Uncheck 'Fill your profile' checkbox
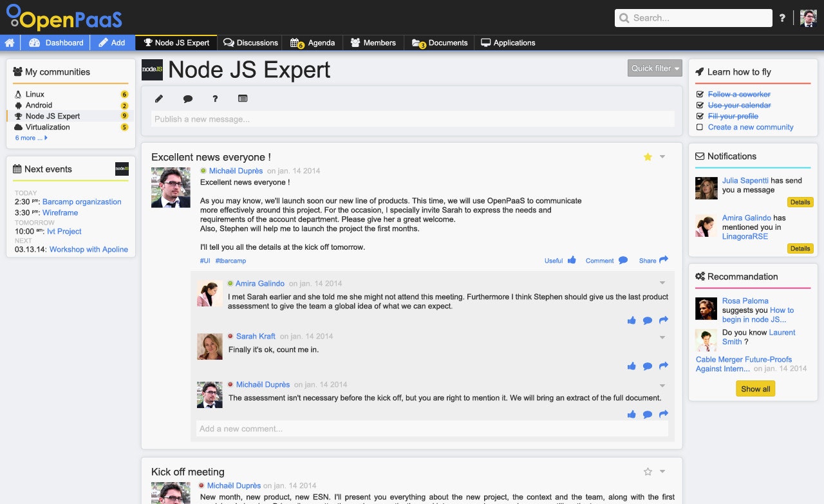The image size is (824, 504). [x=700, y=116]
